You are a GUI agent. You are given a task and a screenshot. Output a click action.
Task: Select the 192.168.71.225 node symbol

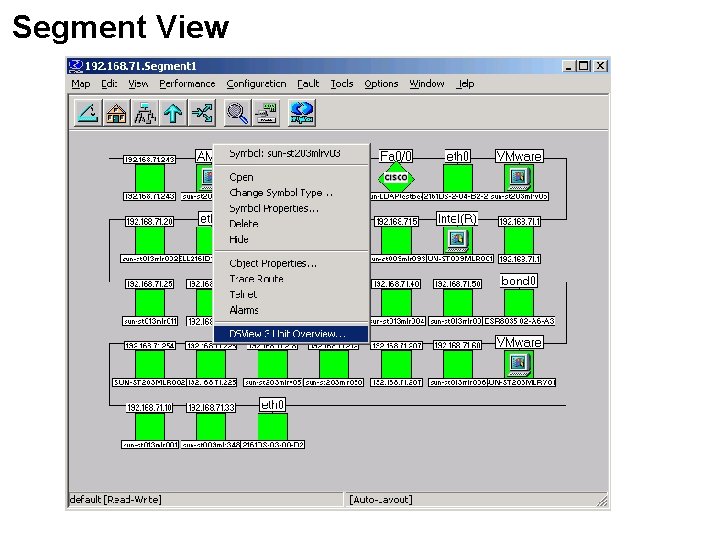tap(211, 364)
